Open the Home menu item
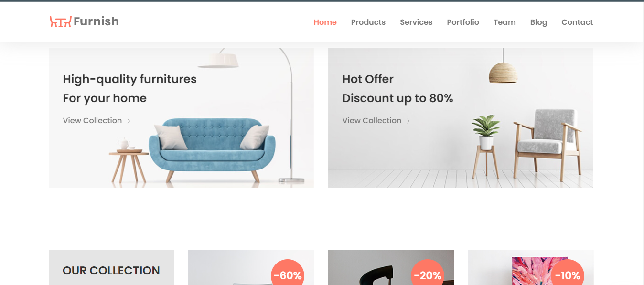The height and width of the screenshot is (285, 644). click(x=325, y=22)
